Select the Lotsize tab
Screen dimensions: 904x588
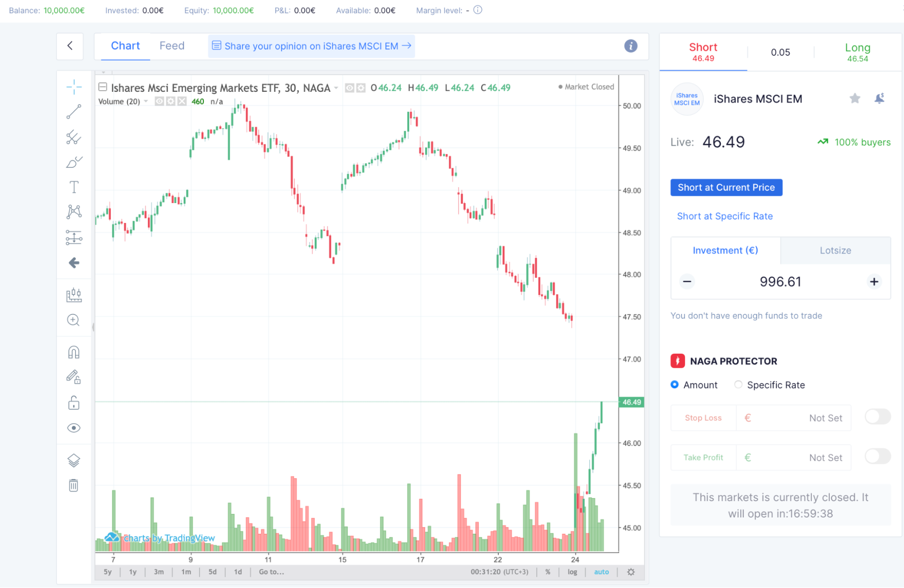(835, 250)
